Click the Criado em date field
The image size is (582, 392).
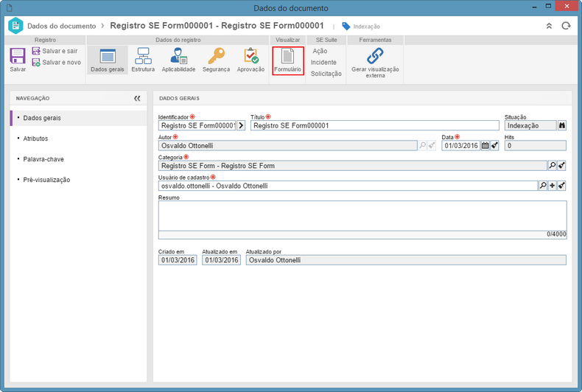point(178,260)
